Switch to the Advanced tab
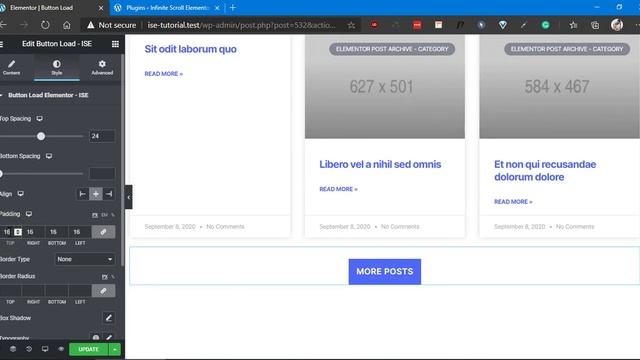The height and width of the screenshot is (360, 640). click(102, 67)
